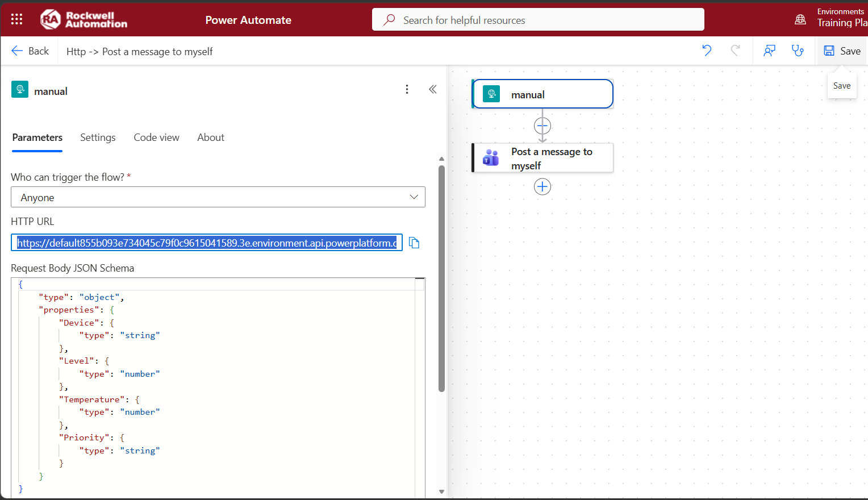Viewport: 868px width, 500px height.
Task: Open the Copilot feedback icon
Action: click(x=769, y=51)
